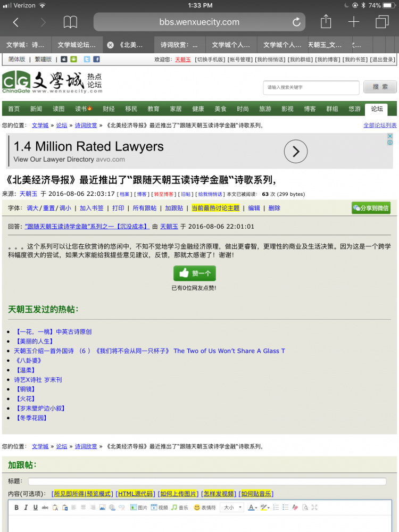This screenshot has width=399, height=532.
Task: Apply underline formatting in the editor
Action: (x=36, y=508)
